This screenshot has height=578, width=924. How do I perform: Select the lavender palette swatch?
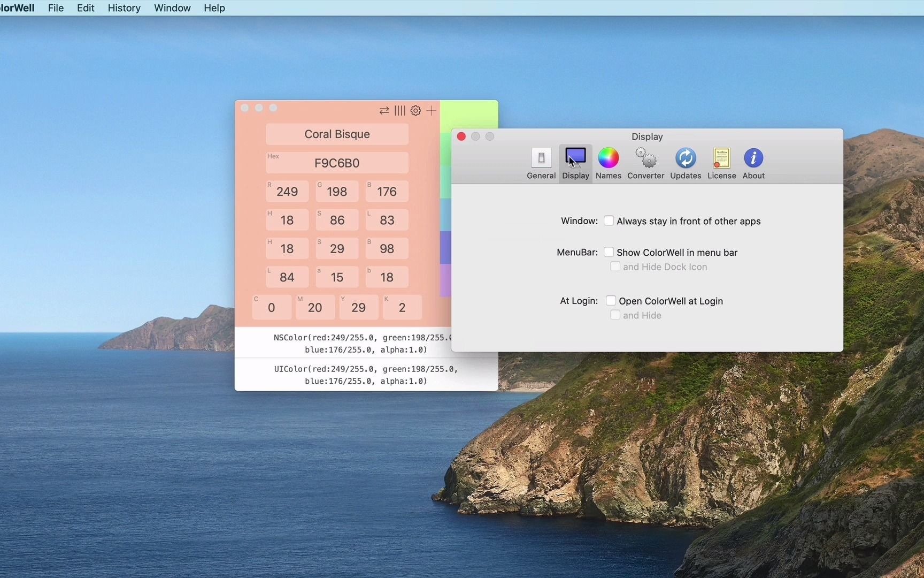pos(445,280)
